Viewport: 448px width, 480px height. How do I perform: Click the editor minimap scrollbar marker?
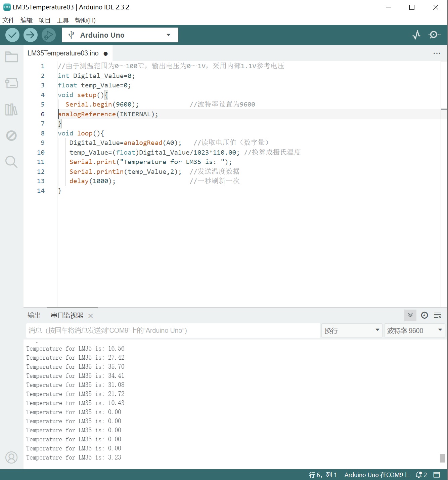coord(444,109)
